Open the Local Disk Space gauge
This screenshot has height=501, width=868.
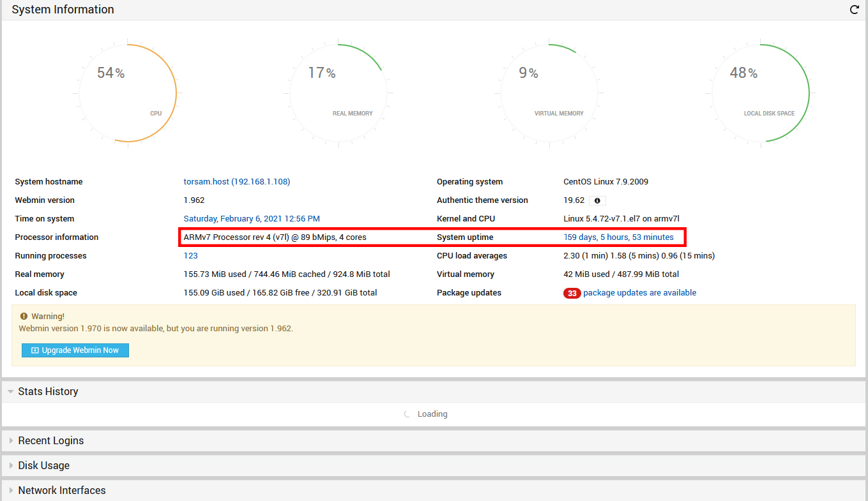760,93
